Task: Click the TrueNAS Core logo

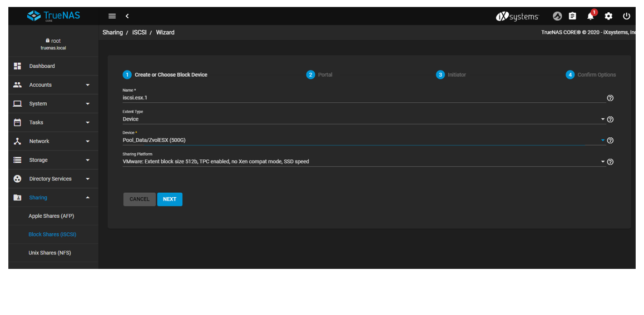Action: pyautogui.click(x=53, y=16)
